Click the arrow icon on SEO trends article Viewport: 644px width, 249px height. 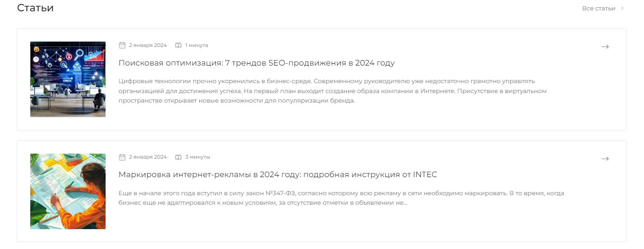pyautogui.click(x=605, y=47)
